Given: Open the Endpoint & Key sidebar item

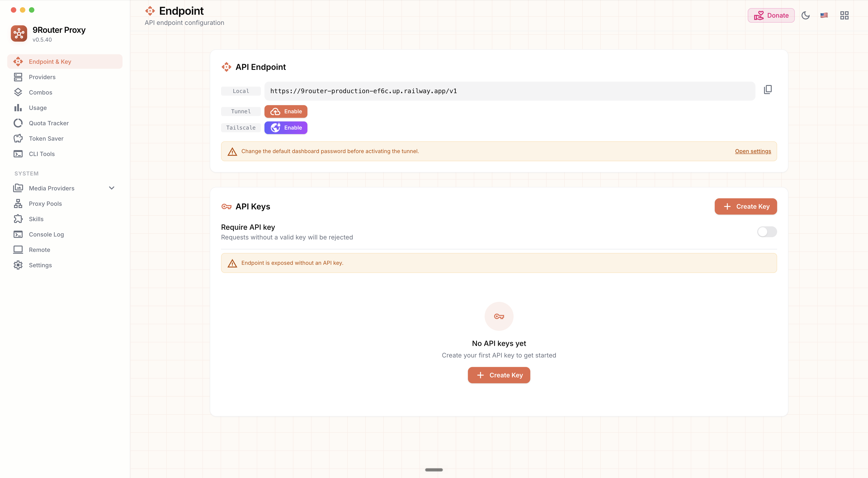Looking at the screenshot, I should tap(65, 62).
